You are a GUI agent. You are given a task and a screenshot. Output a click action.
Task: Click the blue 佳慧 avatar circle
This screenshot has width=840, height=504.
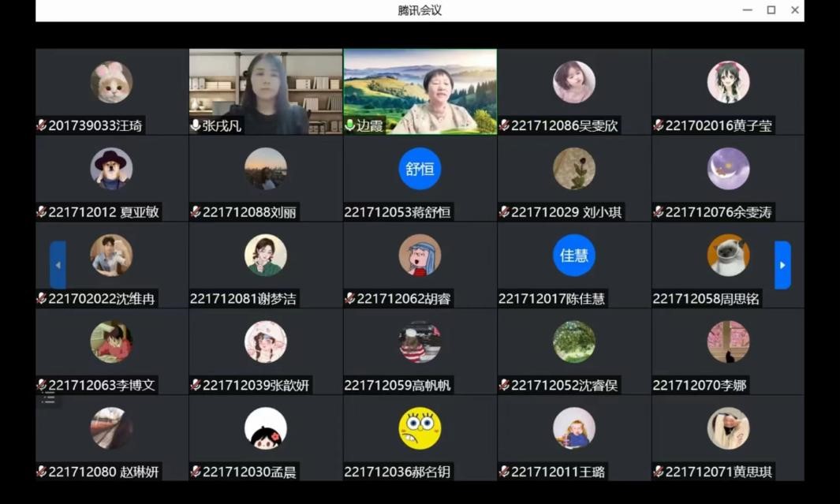point(573,256)
